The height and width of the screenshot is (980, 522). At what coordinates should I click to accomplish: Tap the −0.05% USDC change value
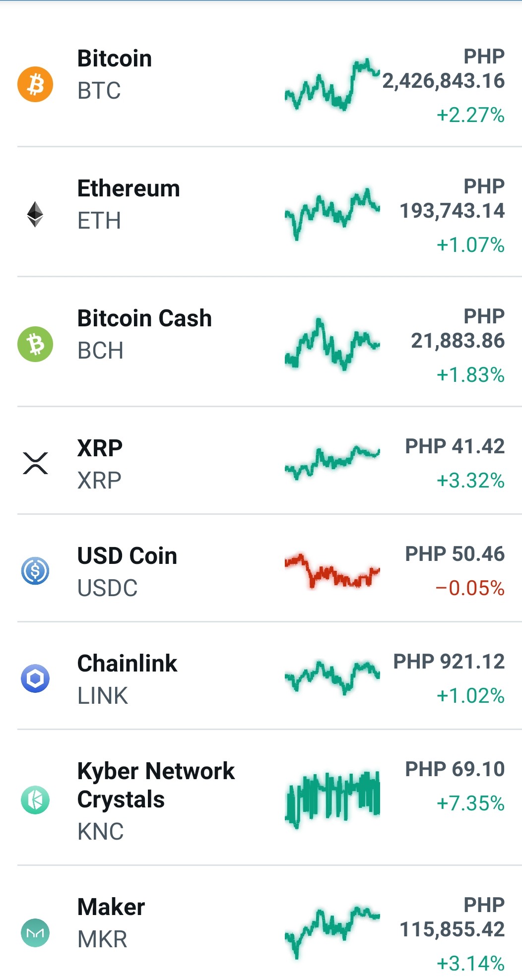point(470,588)
